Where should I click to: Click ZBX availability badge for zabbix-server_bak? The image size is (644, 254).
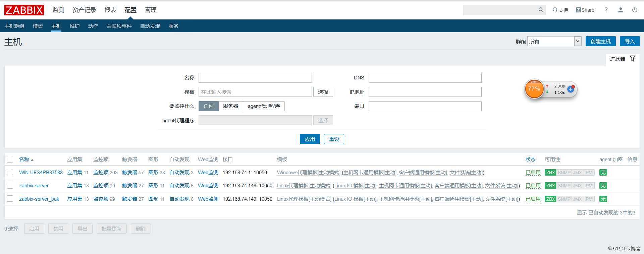tap(550, 199)
